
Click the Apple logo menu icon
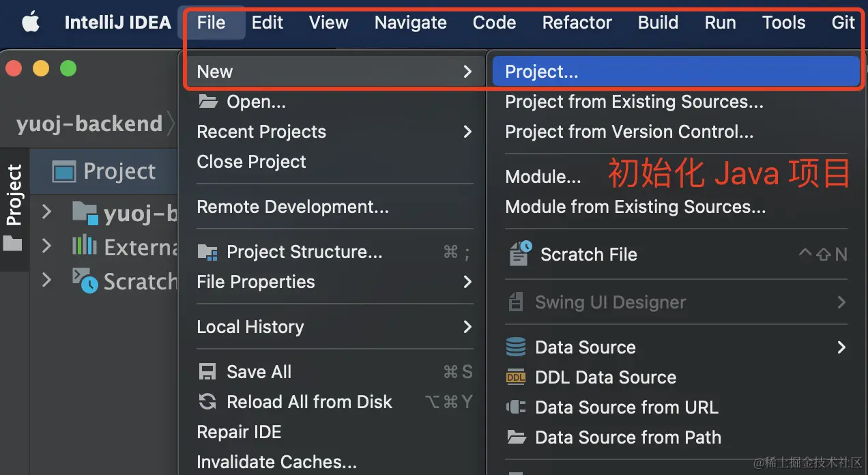(x=31, y=23)
